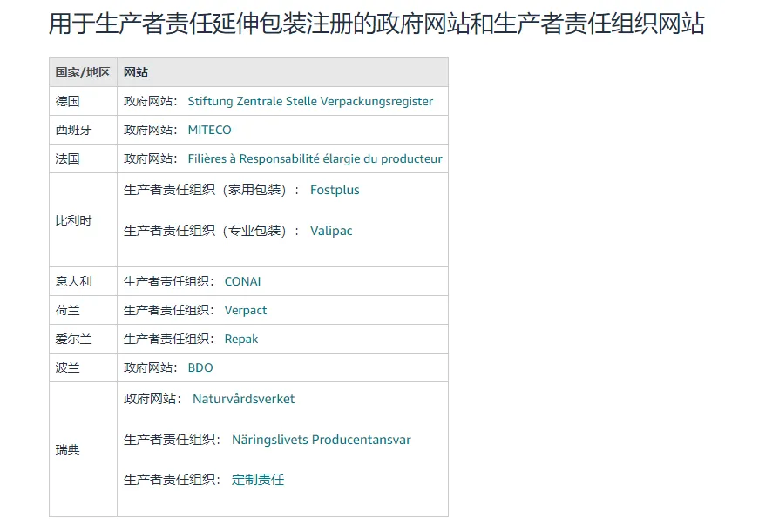The image size is (779, 532).
Task: Click the page heading about 生产者责任延伸包装注册
Action: (x=376, y=24)
